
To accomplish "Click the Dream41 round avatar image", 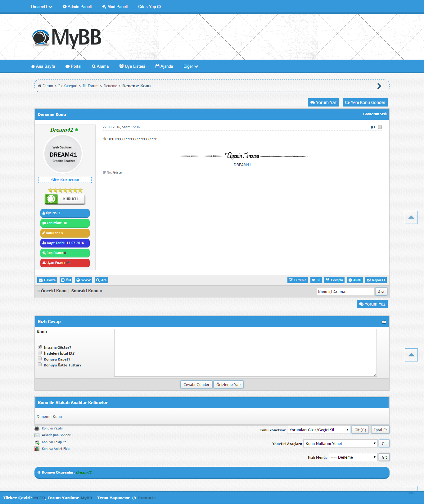I will [x=63, y=154].
